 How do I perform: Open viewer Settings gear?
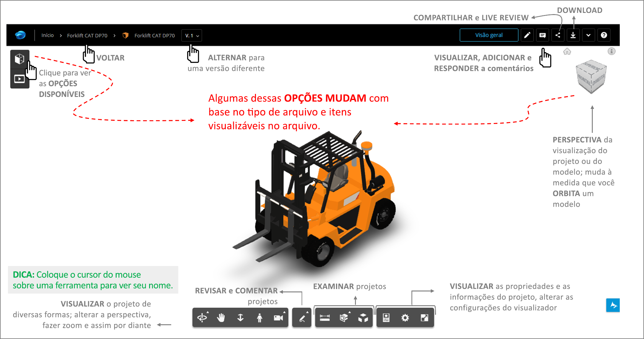(405, 318)
